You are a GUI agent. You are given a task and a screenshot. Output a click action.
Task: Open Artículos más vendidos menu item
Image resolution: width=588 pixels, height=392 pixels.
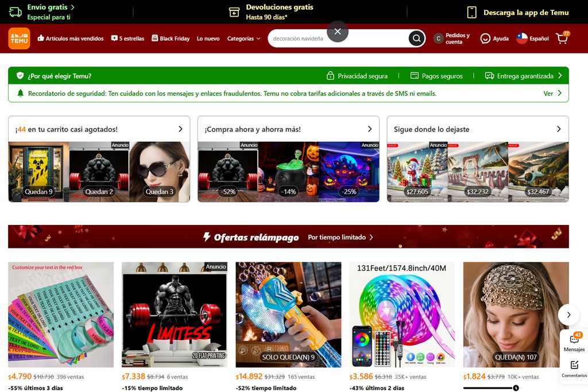(71, 38)
